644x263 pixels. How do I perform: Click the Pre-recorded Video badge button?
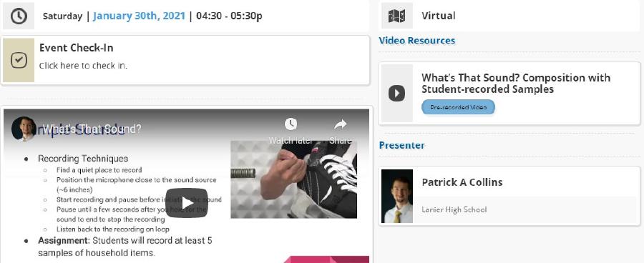[x=459, y=107]
